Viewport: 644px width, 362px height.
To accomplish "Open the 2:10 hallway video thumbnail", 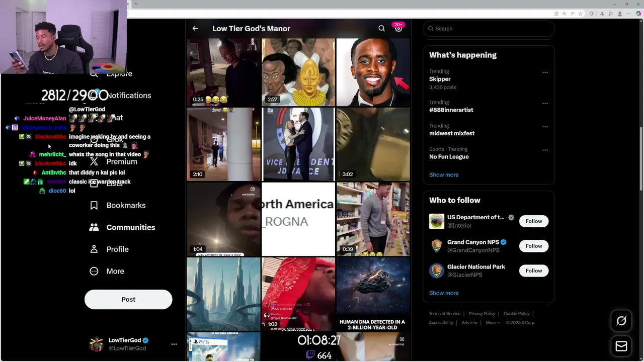I will tap(224, 144).
